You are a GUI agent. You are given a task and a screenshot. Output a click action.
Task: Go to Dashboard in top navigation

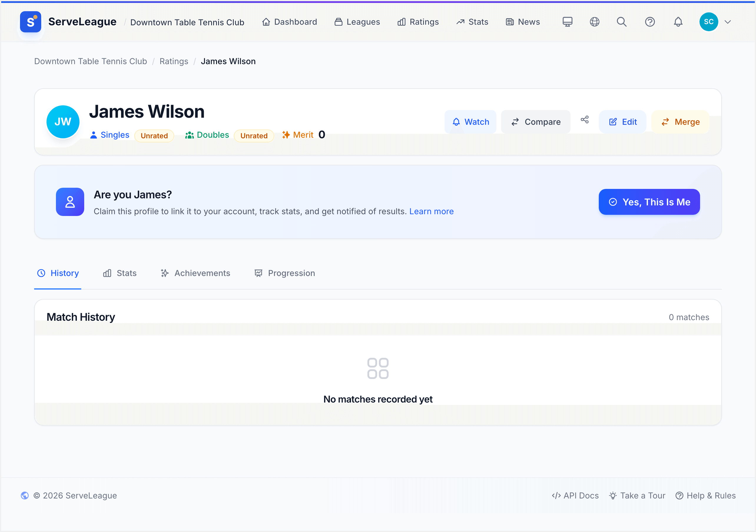tap(289, 22)
